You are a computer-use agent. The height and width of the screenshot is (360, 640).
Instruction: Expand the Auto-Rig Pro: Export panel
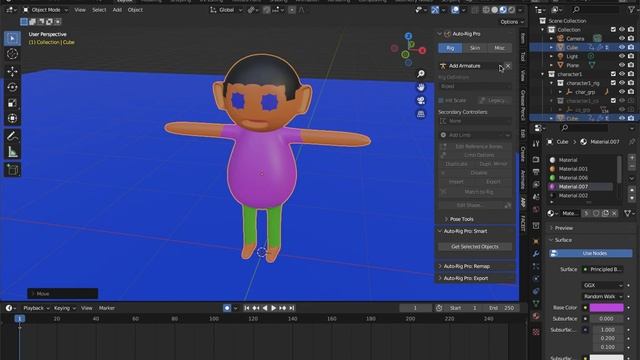pyautogui.click(x=466, y=278)
